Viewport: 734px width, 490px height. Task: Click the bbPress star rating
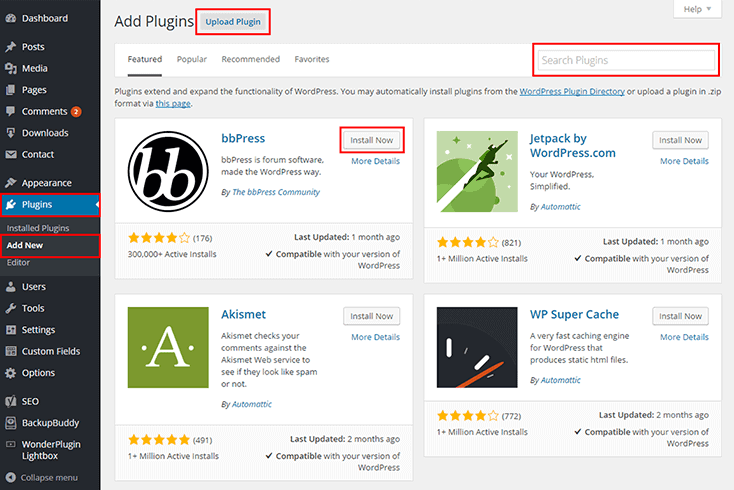[x=159, y=238]
